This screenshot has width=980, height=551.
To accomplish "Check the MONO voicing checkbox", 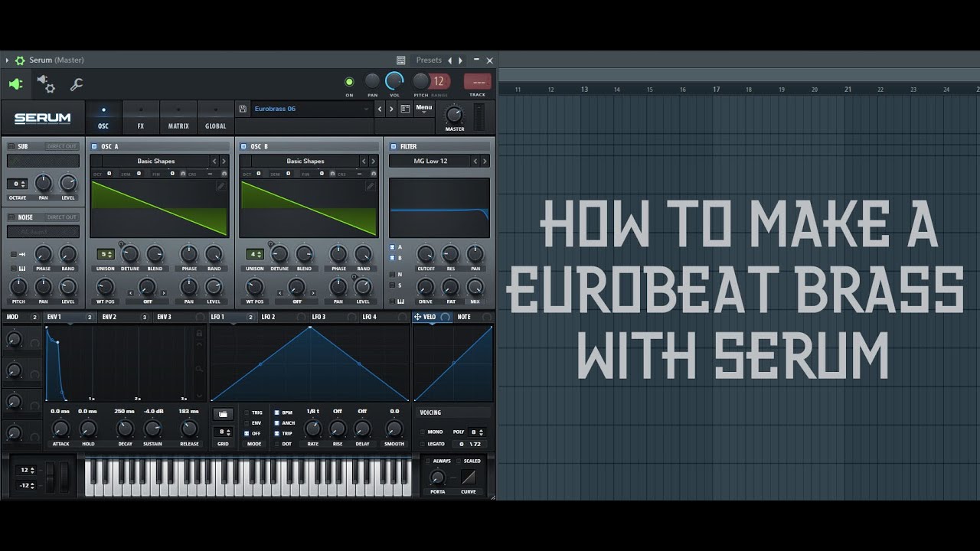I will pyautogui.click(x=423, y=432).
